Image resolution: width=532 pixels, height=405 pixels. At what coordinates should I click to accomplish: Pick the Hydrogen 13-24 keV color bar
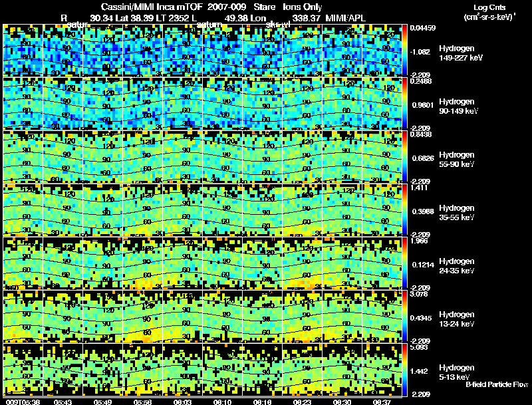(x=404, y=317)
